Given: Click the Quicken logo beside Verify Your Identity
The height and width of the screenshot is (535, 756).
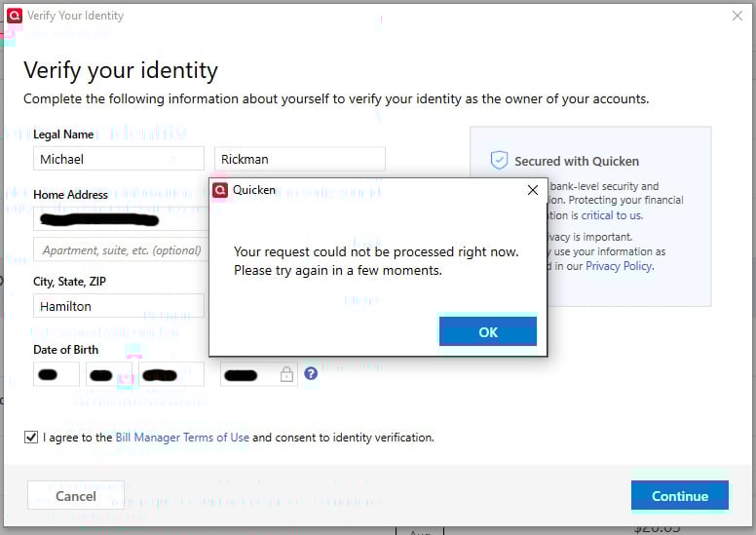Looking at the screenshot, I should coord(15,16).
